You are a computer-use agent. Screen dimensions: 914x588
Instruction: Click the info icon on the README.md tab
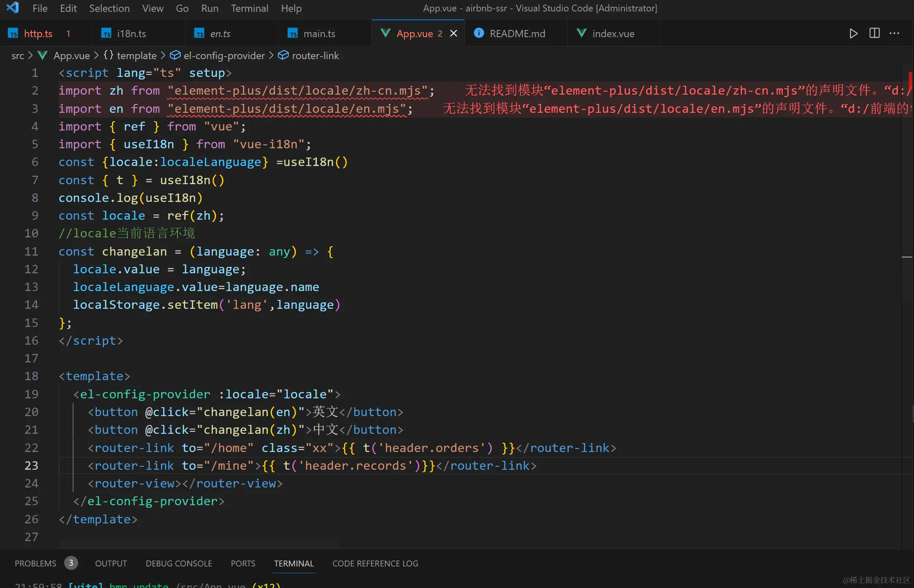tap(479, 33)
